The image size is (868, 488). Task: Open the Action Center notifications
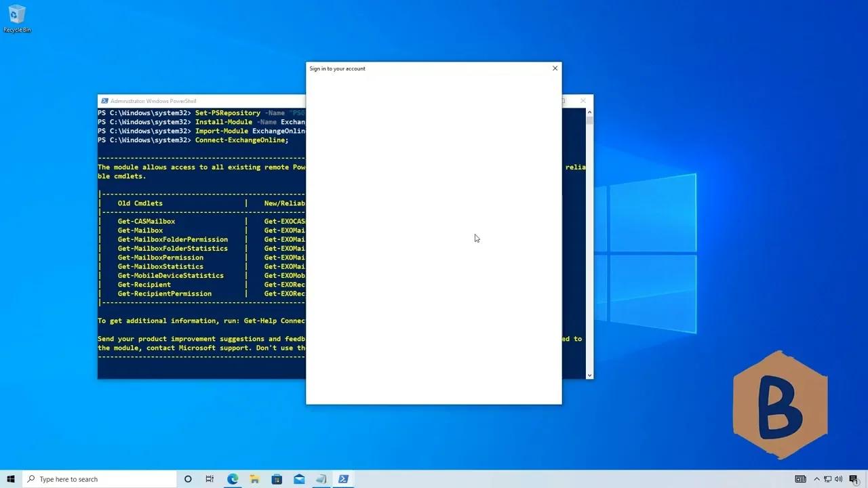point(854,479)
